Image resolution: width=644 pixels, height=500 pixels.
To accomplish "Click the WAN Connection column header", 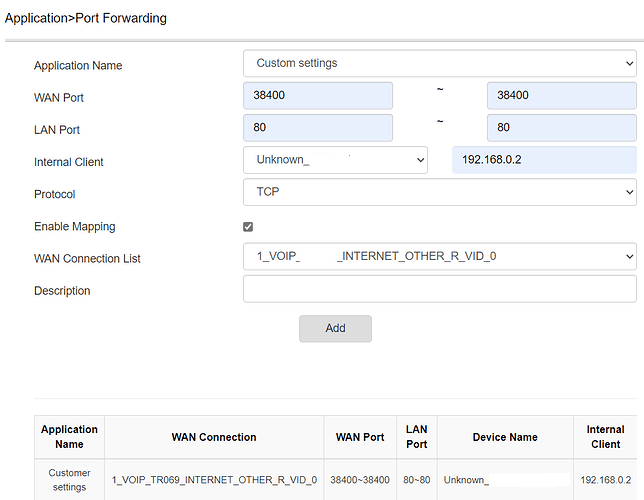I will pyautogui.click(x=214, y=437).
